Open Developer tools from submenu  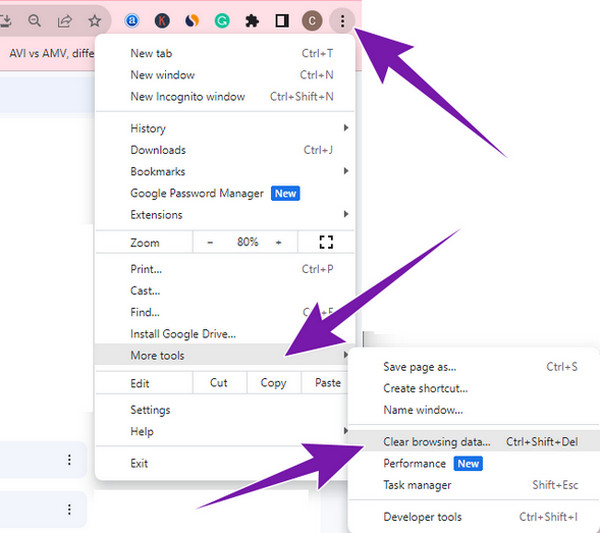(x=474, y=517)
